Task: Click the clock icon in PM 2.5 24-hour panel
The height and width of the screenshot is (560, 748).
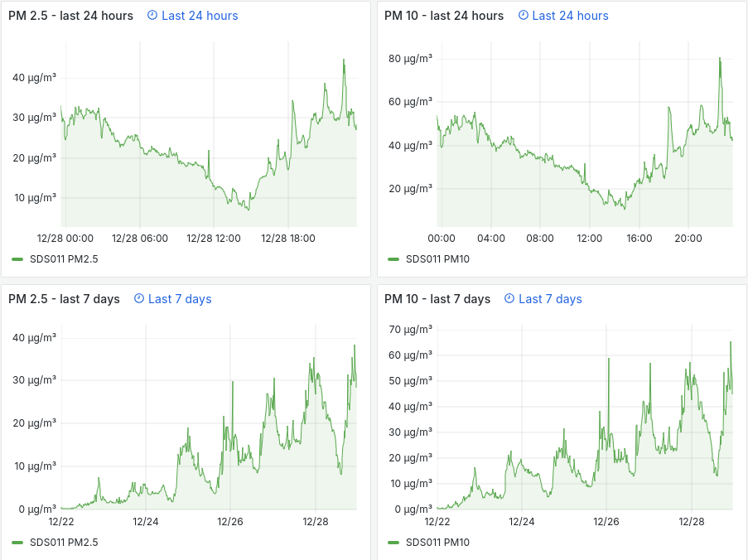Action: point(152,16)
